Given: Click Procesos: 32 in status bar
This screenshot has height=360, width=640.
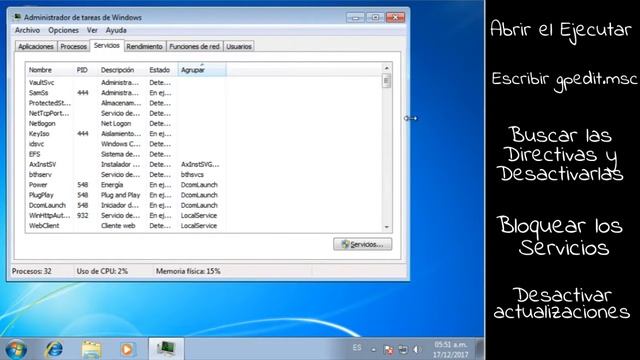Looking at the screenshot, I should [31, 271].
